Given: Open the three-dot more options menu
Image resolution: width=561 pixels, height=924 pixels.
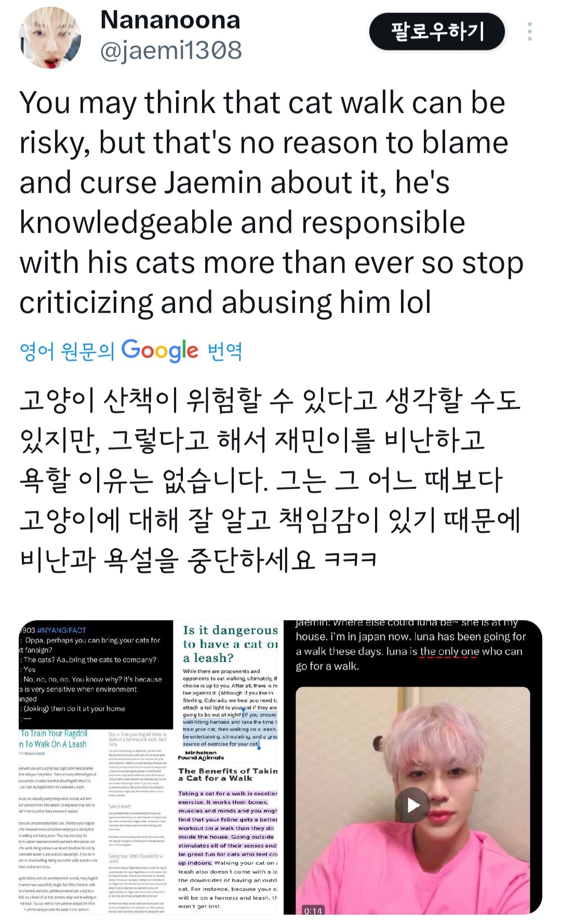Looking at the screenshot, I should pyautogui.click(x=529, y=32).
